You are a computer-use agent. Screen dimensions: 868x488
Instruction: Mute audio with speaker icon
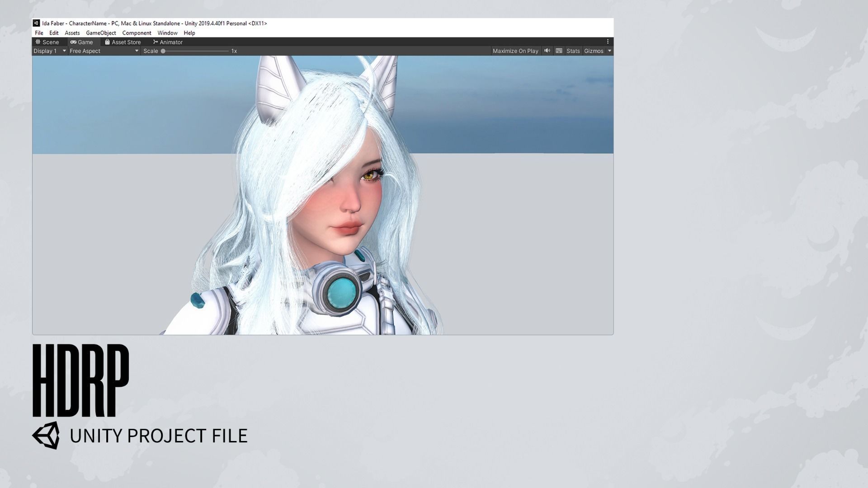(547, 51)
